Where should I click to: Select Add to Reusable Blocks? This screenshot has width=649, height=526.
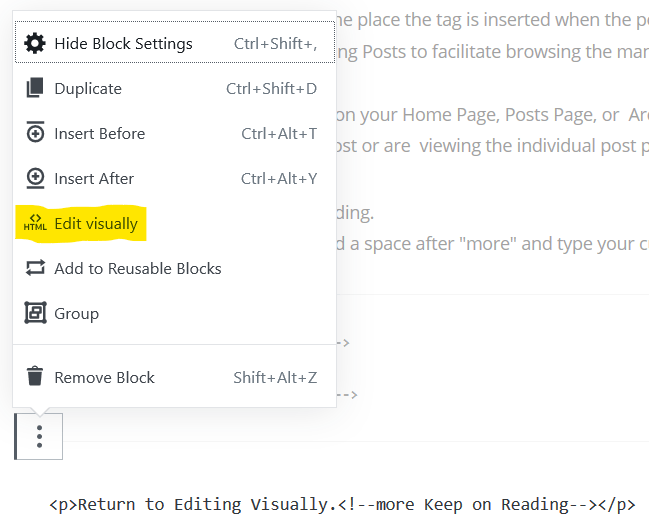138,269
